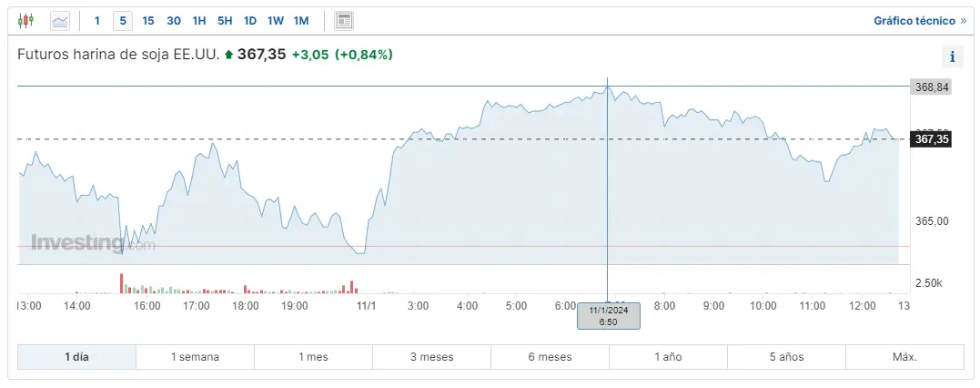Choose the 5H interval
Screen dimensions: 980x388
[225, 20]
